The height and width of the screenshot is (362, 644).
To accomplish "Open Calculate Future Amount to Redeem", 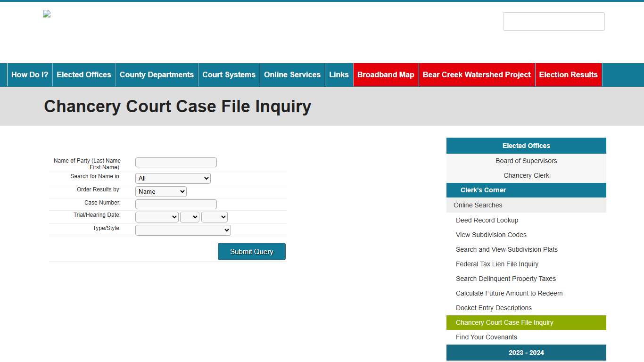I will 509,293.
